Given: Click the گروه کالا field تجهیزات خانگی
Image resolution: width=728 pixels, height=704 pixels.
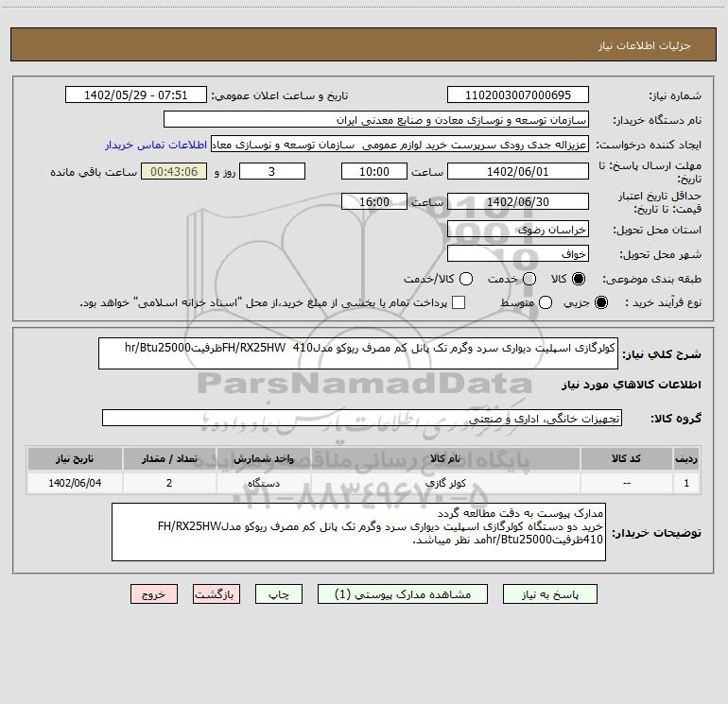Looking at the screenshot, I should pyautogui.click(x=362, y=418).
